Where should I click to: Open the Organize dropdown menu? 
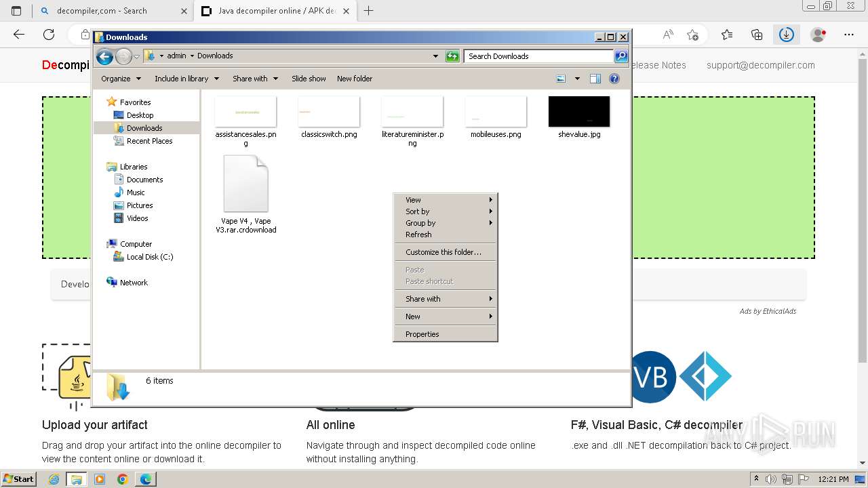(x=121, y=79)
